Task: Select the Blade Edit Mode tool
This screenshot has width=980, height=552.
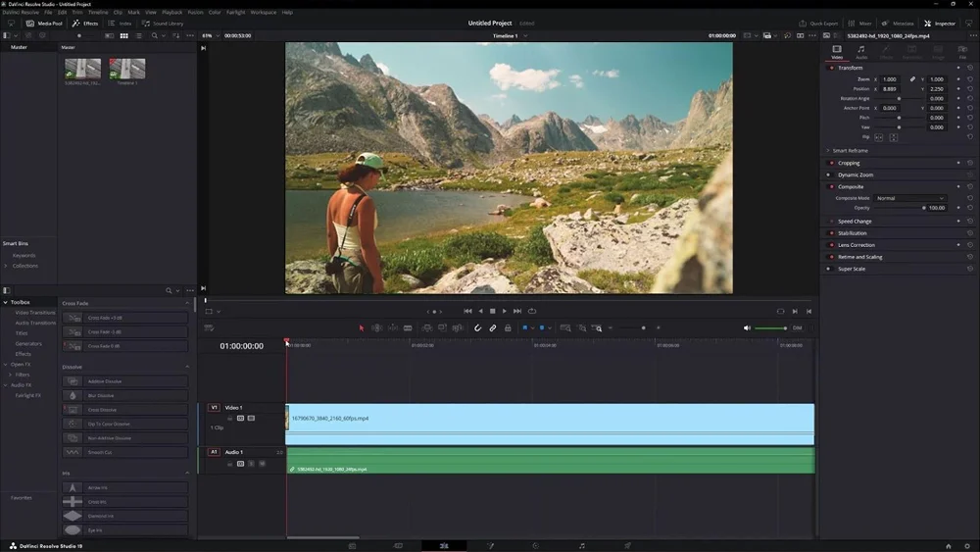Action: [x=408, y=328]
